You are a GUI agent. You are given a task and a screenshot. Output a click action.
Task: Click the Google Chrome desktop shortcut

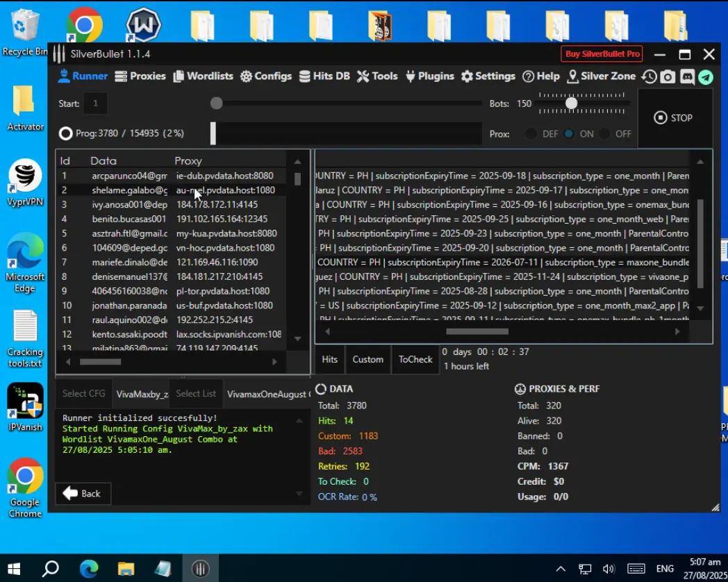(x=24, y=488)
